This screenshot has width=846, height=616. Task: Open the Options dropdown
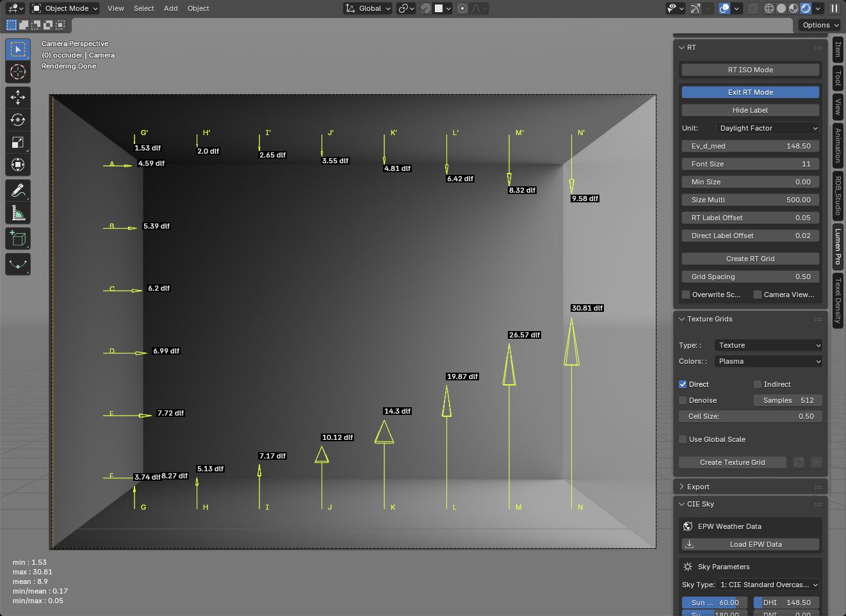[820, 25]
